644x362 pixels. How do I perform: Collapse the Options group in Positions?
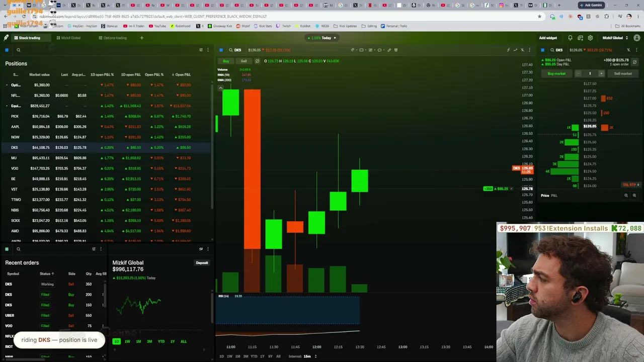[x=7, y=85]
